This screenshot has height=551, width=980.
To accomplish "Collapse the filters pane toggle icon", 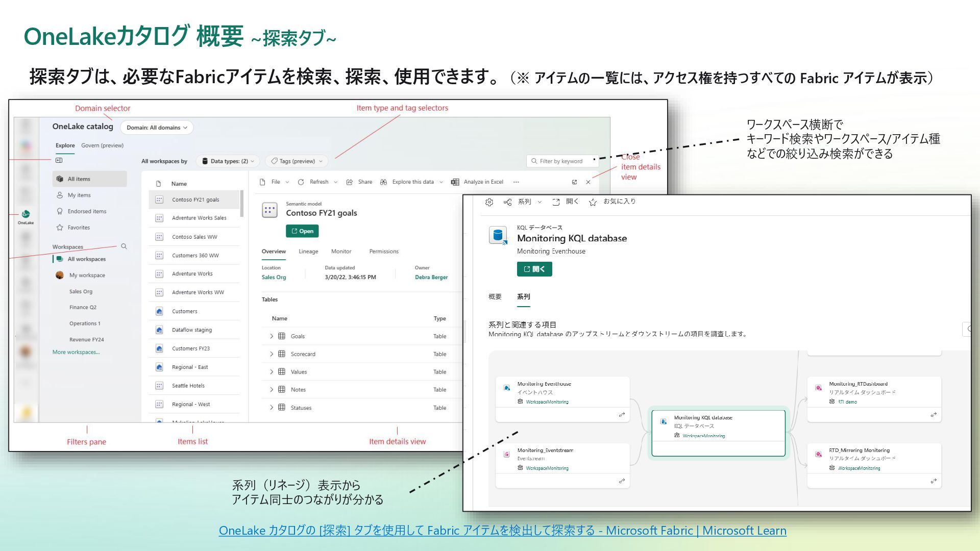I will pyautogui.click(x=59, y=160).
